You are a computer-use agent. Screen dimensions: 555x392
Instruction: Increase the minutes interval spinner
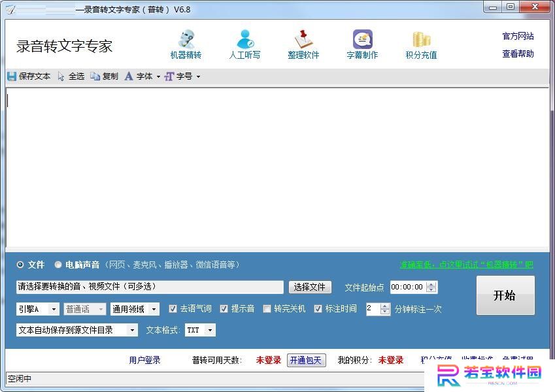pos(385,306)
